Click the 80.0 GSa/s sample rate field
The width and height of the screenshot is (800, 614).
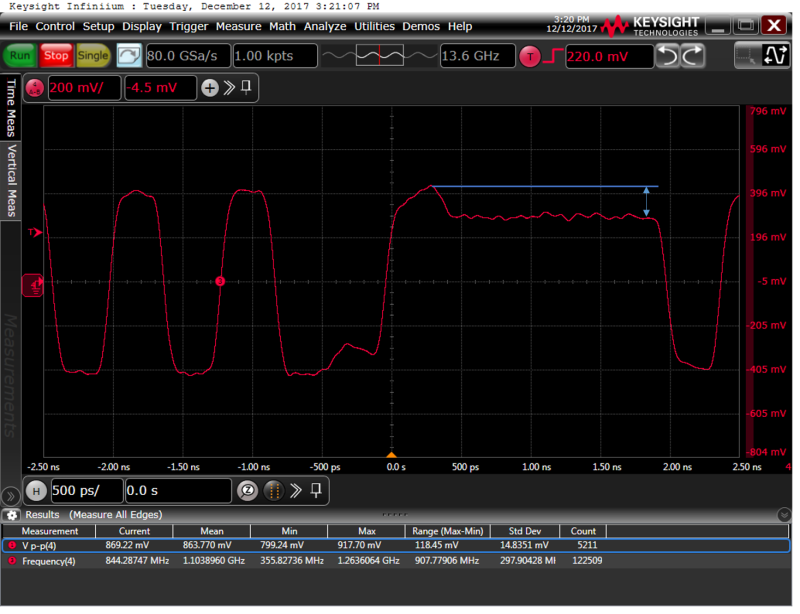point(188,56)
